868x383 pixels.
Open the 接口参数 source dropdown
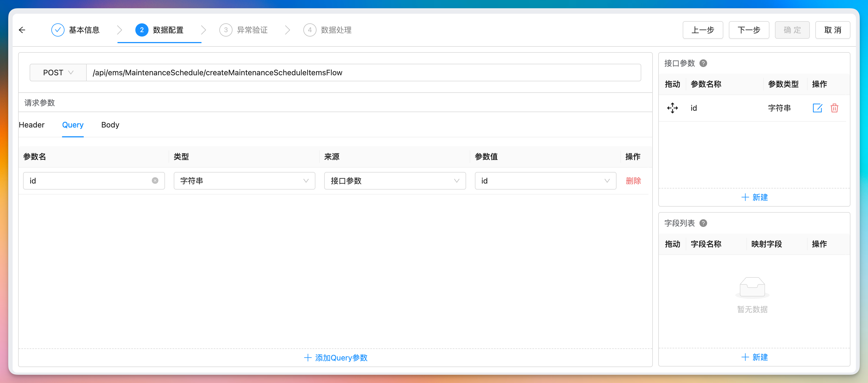[394, 181]
